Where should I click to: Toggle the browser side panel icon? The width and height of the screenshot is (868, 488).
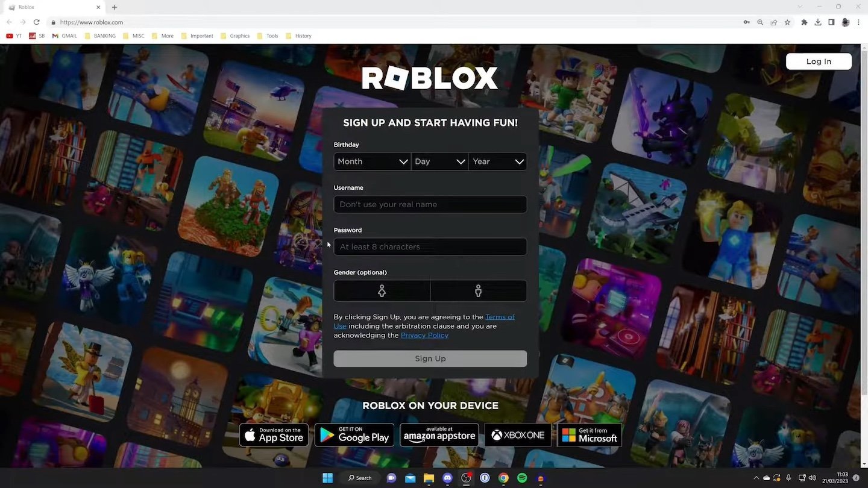pos(831,22)
